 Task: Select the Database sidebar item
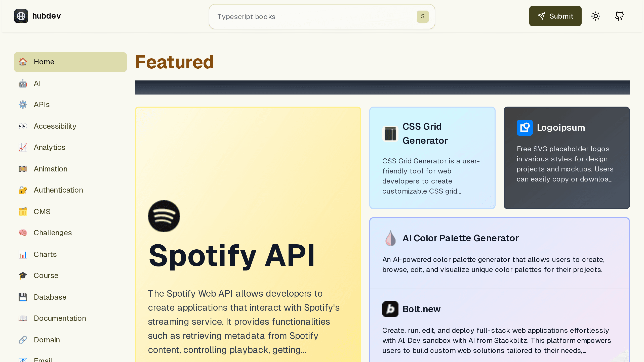point(50,297)
